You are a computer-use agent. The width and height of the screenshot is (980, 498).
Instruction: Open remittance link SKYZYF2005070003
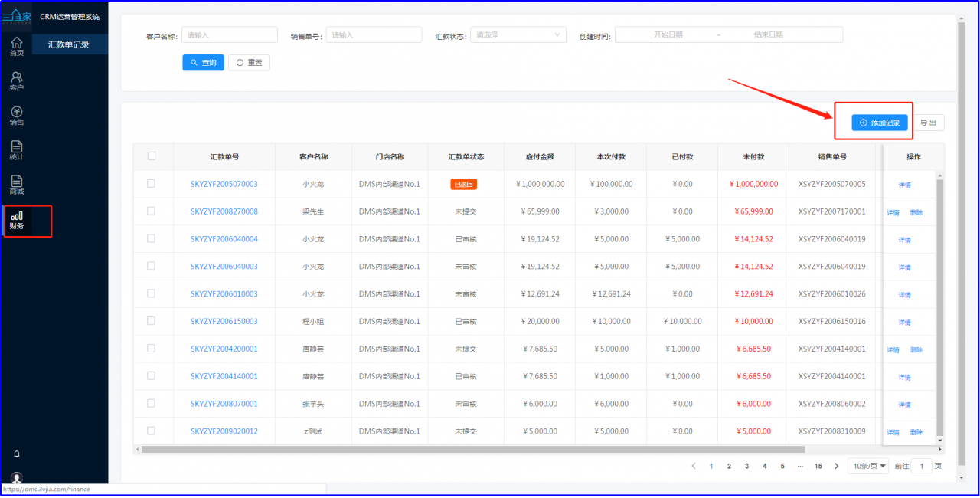coord(224,184)
